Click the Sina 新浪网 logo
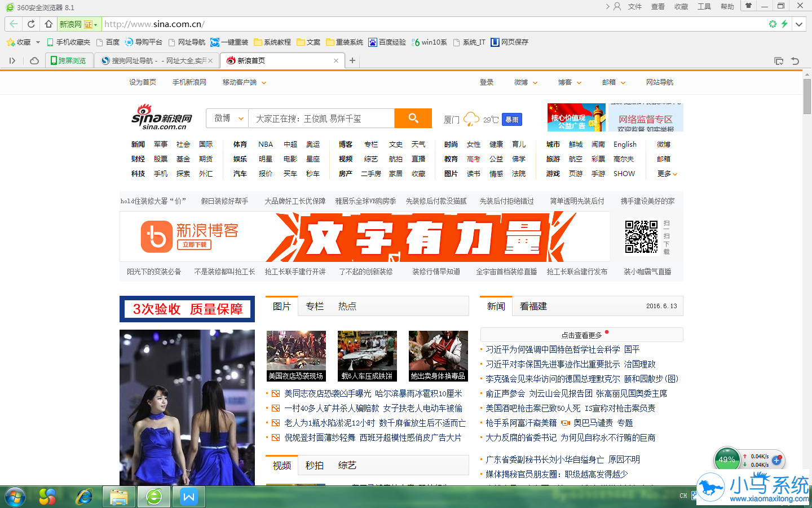Viewport: 812px width, 508px height. [162, 117]
